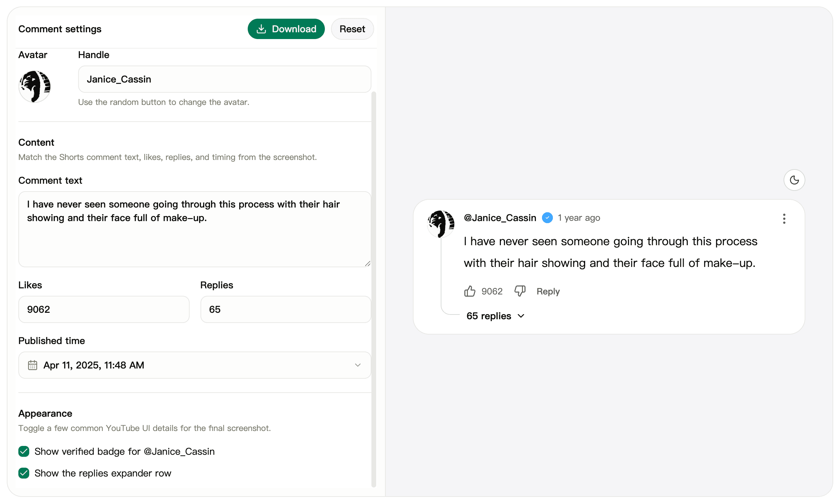This screenshot has width=840, height=504.
Task: Click the thumbs up like icon
Action: [470, 291]
